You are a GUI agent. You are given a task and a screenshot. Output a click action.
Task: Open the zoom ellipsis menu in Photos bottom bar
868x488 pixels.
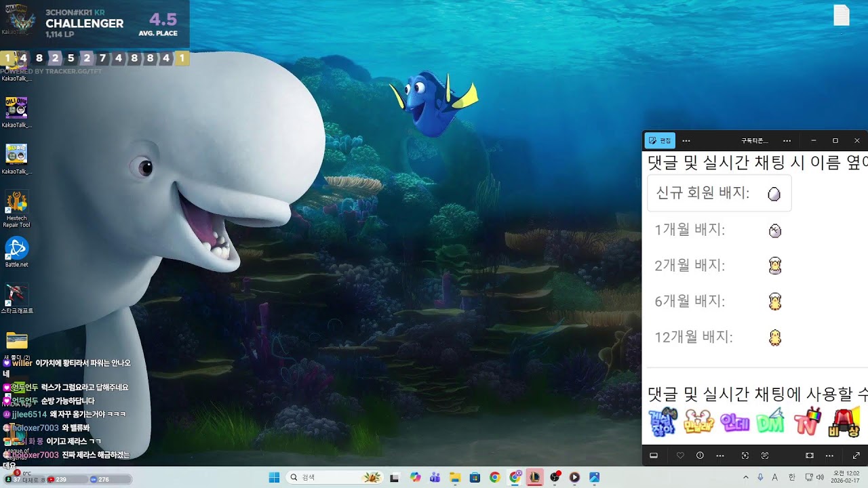829,455
